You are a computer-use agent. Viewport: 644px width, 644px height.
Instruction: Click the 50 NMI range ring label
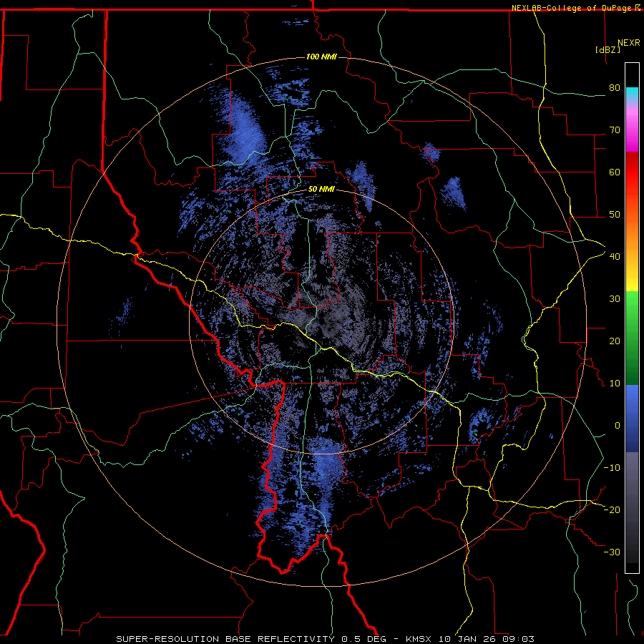point(321,190)
